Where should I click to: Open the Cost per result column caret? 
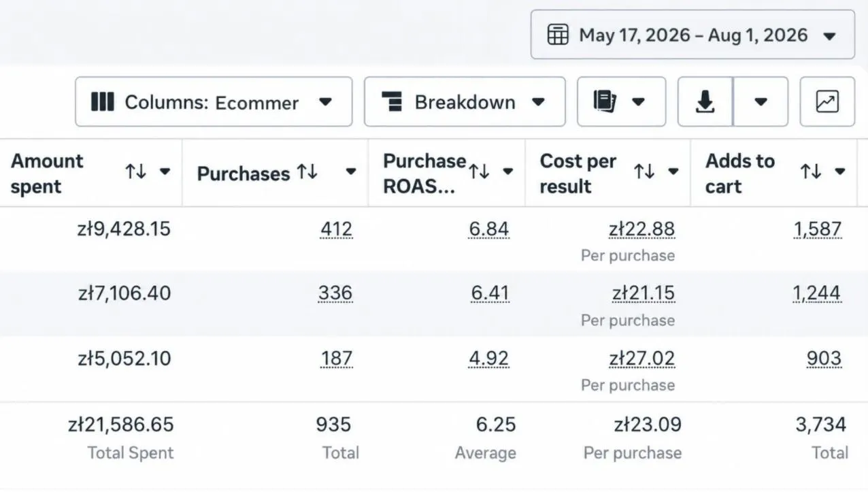pyautogui.click(x=673, y=172)
